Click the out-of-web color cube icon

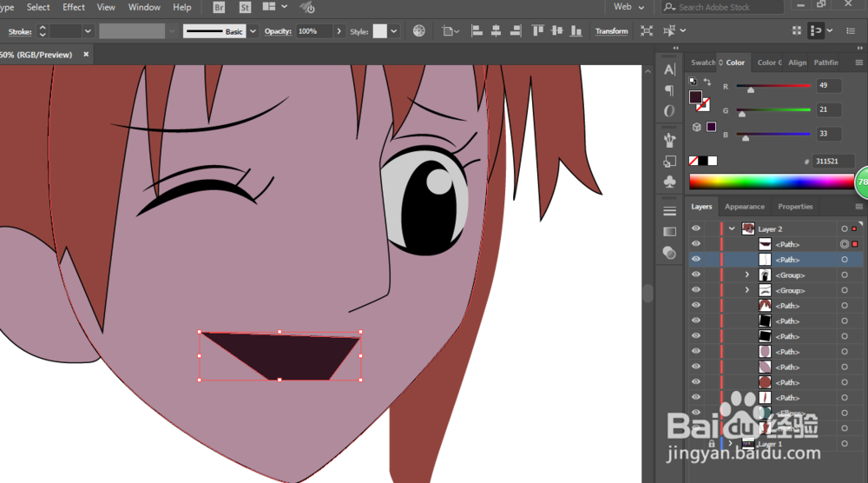pyautogui.click(x=696, y=127)
